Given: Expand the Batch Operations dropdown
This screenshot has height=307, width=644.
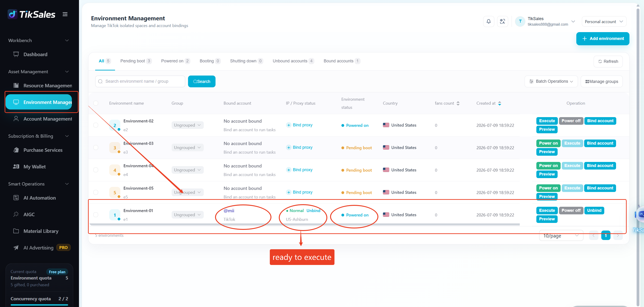Looking at the screenshot, I should tap(551, 81).
